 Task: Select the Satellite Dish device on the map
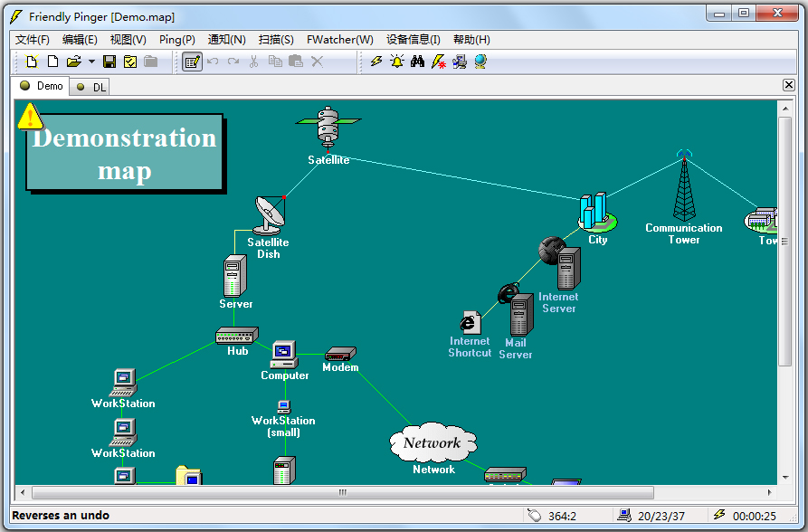(269, 215)
